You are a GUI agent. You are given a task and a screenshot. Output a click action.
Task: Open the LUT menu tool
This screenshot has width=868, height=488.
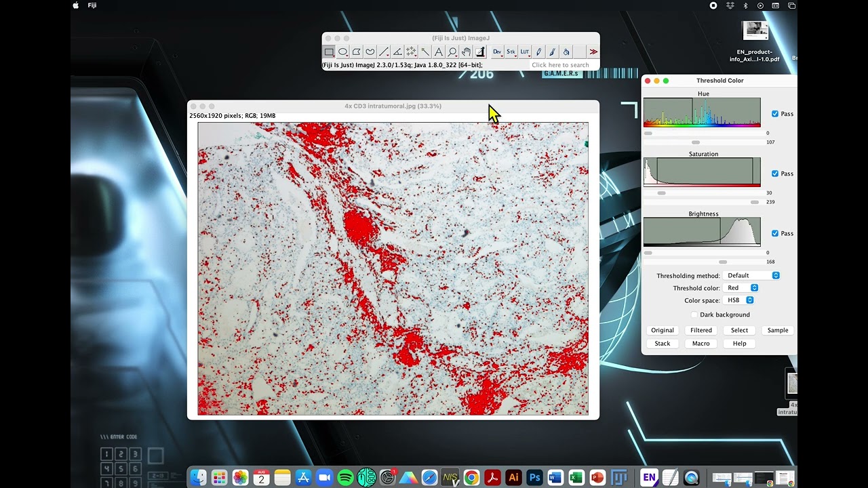point(525,52)
